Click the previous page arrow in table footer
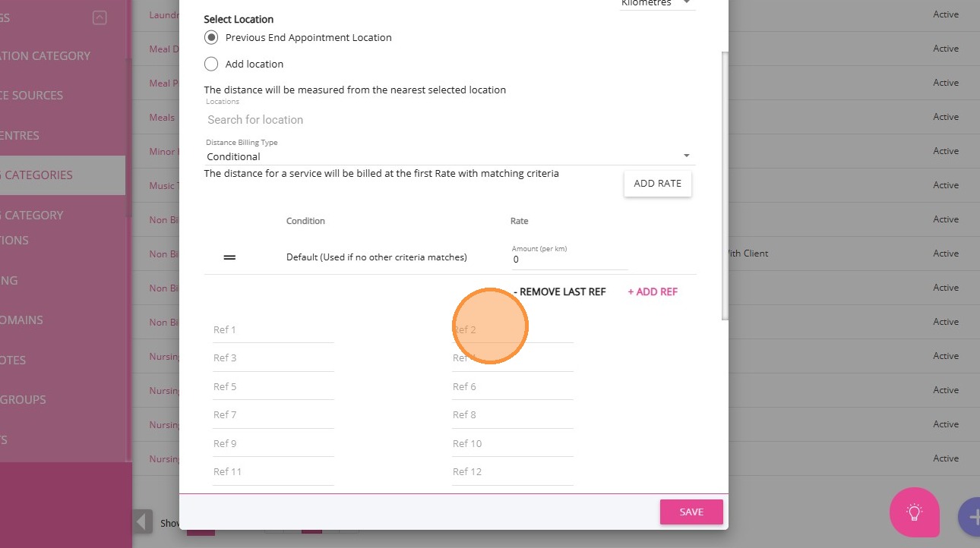Screen dimensions: 980x548 coord(143,522)
